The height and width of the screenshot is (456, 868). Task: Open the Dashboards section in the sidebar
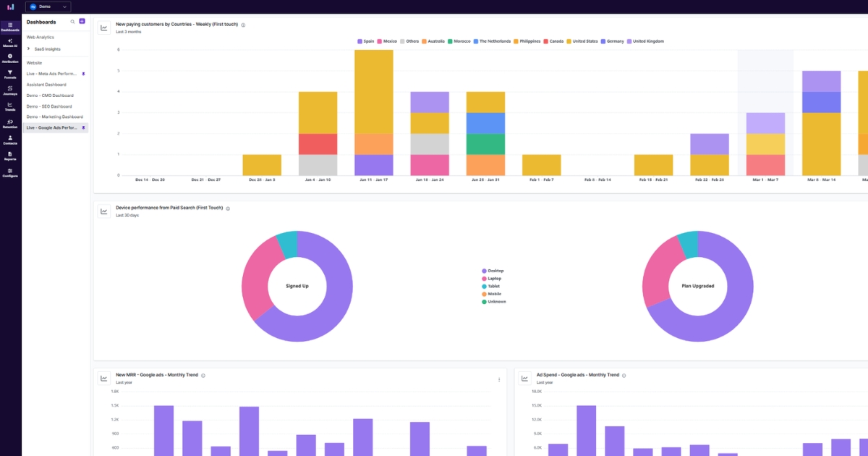[10, 27]
